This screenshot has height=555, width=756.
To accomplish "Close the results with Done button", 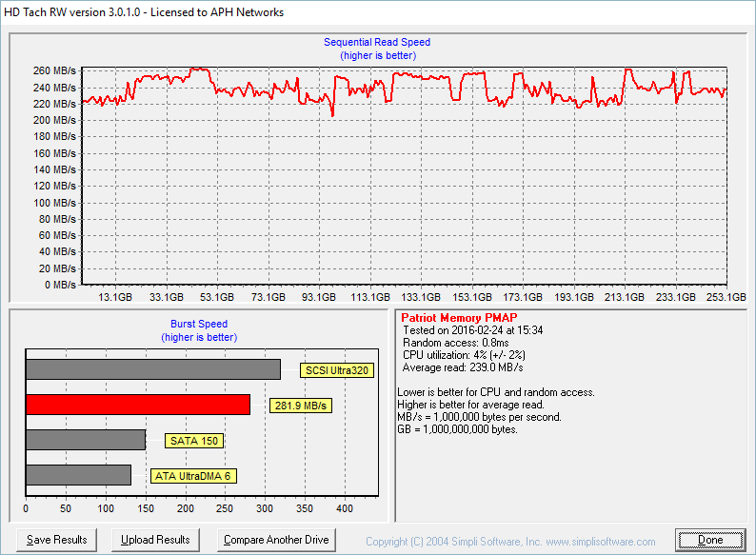I will [710, 540].
